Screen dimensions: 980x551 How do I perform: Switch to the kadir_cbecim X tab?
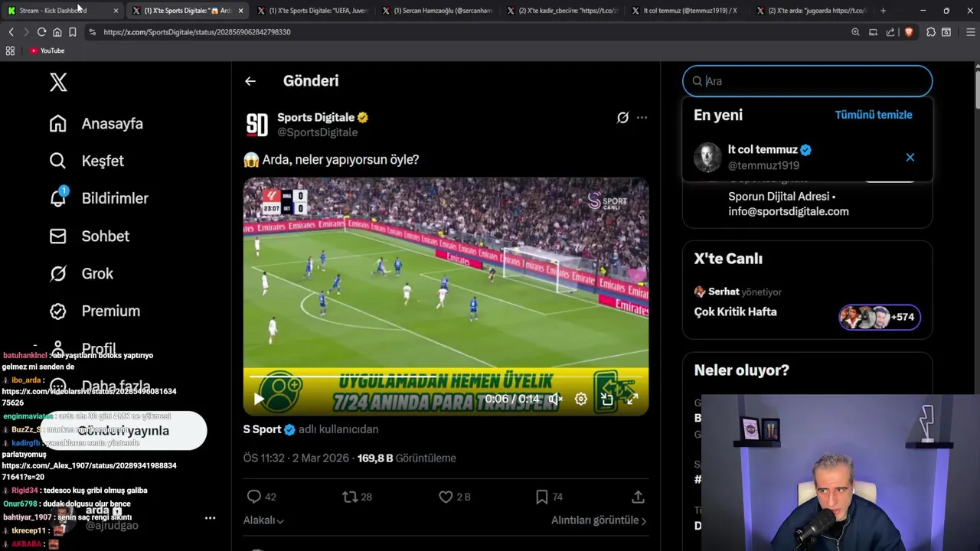tap(562, 11)
